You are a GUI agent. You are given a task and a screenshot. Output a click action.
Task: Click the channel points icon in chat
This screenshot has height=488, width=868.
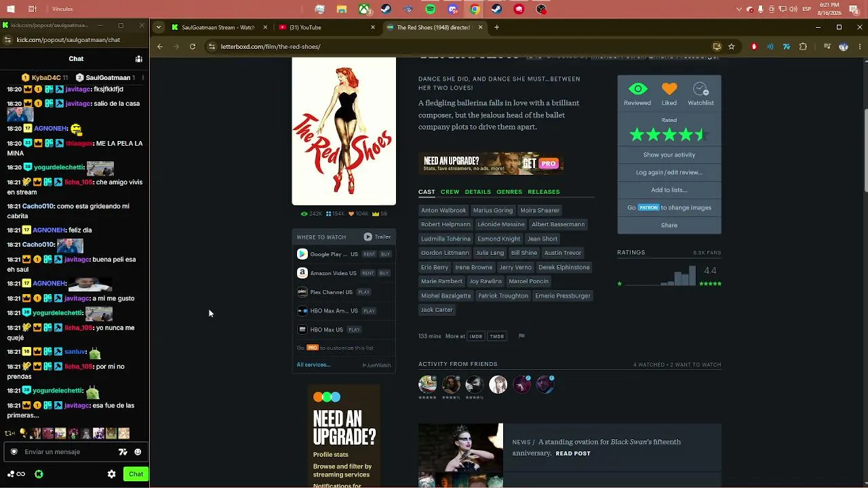[x=16, y=474]
